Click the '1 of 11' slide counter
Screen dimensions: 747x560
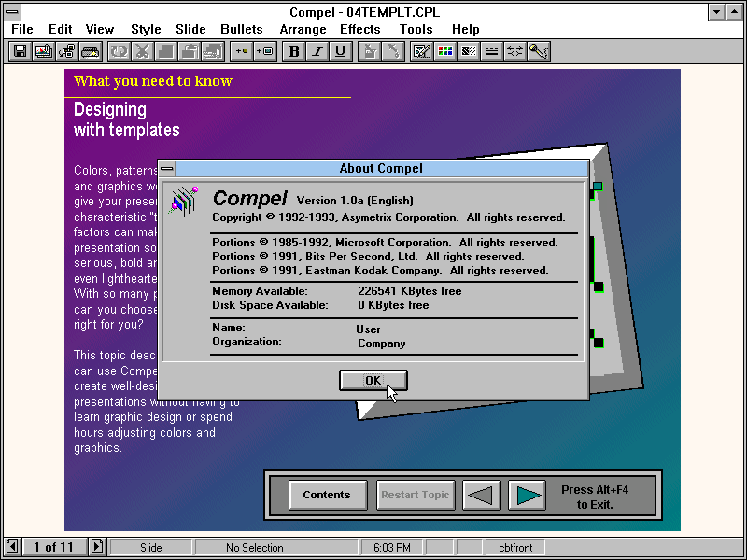click(x=54, y=547)
